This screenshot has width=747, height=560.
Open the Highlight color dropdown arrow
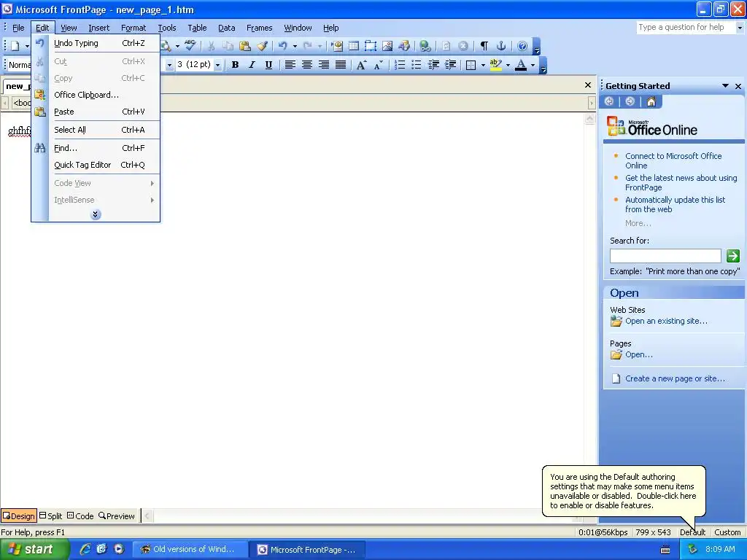tap(508, 65)
